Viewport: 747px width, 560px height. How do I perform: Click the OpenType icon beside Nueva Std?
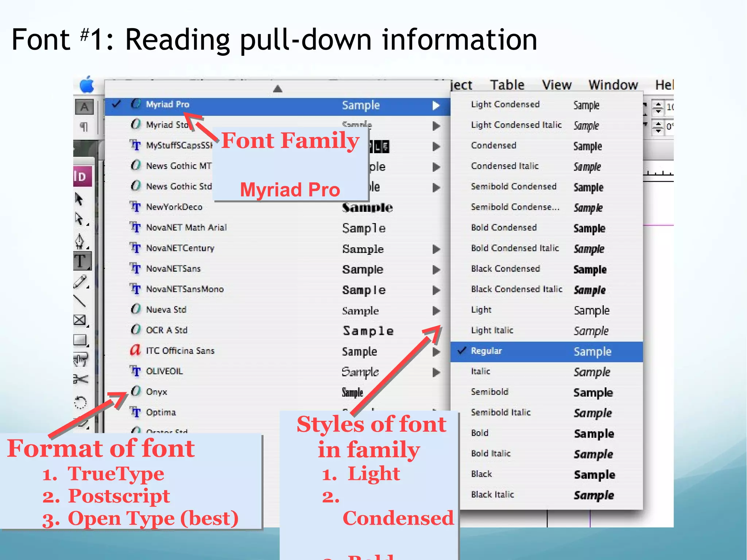pos(136,309)
